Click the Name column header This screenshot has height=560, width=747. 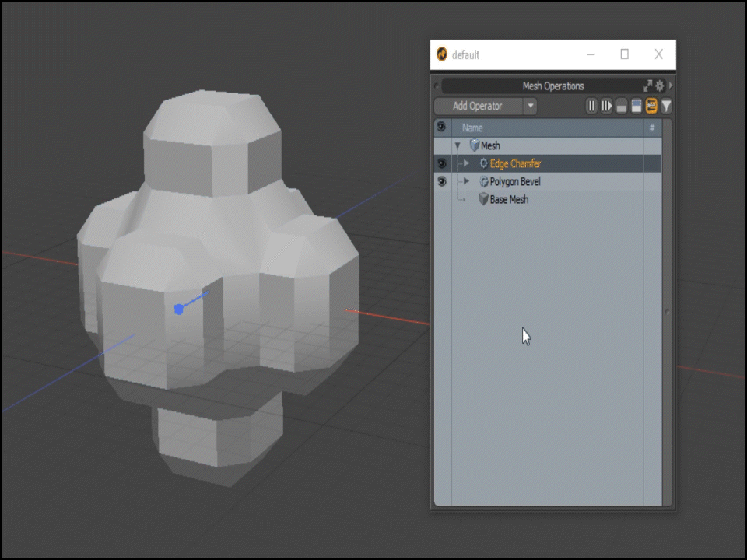(472, 128)
